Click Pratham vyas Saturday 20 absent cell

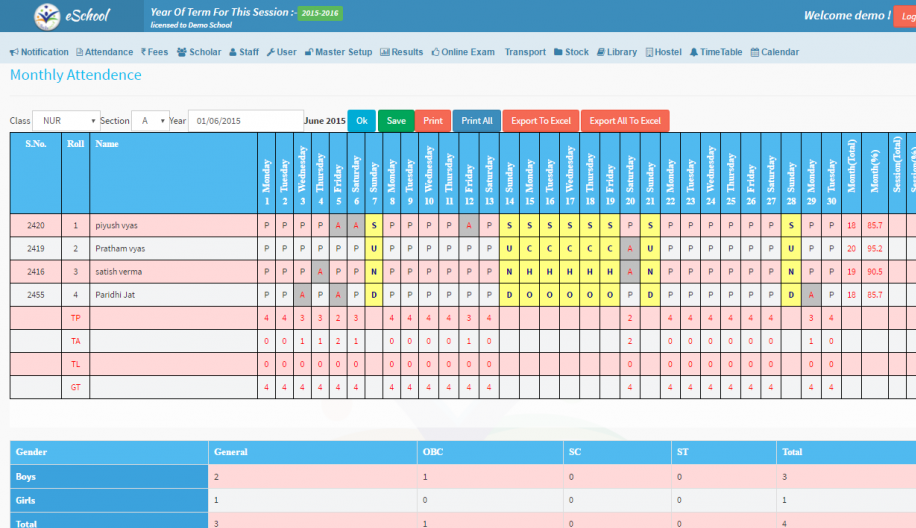pyautogui.click(x=630, y=248)
